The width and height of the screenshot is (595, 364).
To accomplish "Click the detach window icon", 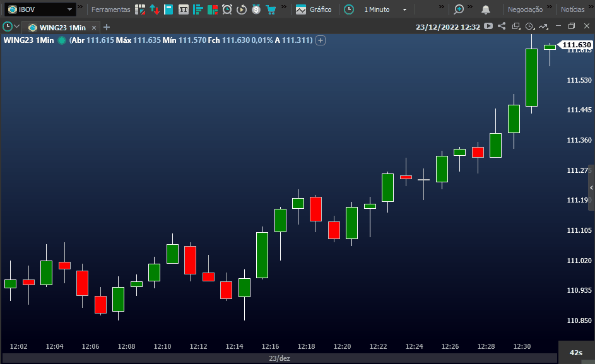I will click(x=515, y=26).
